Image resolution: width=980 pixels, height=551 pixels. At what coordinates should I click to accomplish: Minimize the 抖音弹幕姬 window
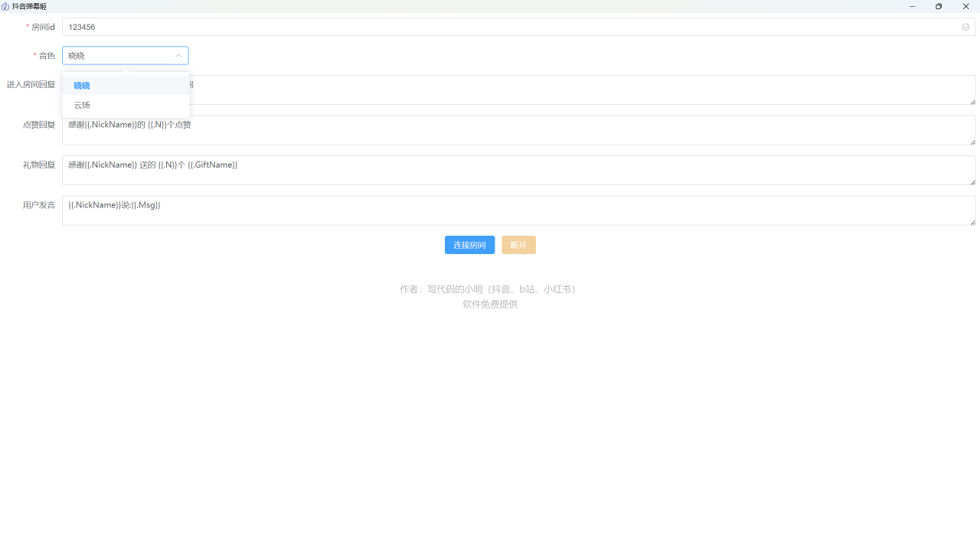912,6
